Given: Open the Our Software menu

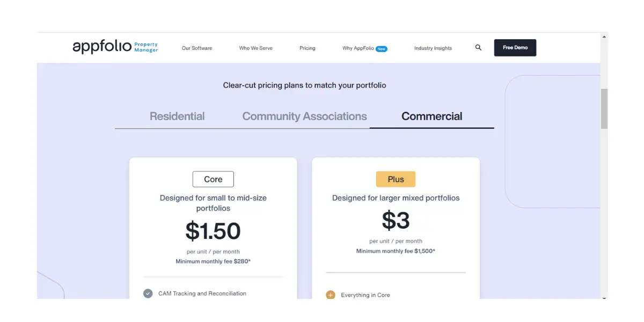Looking at the screenshot, I should tap(197, 48).
